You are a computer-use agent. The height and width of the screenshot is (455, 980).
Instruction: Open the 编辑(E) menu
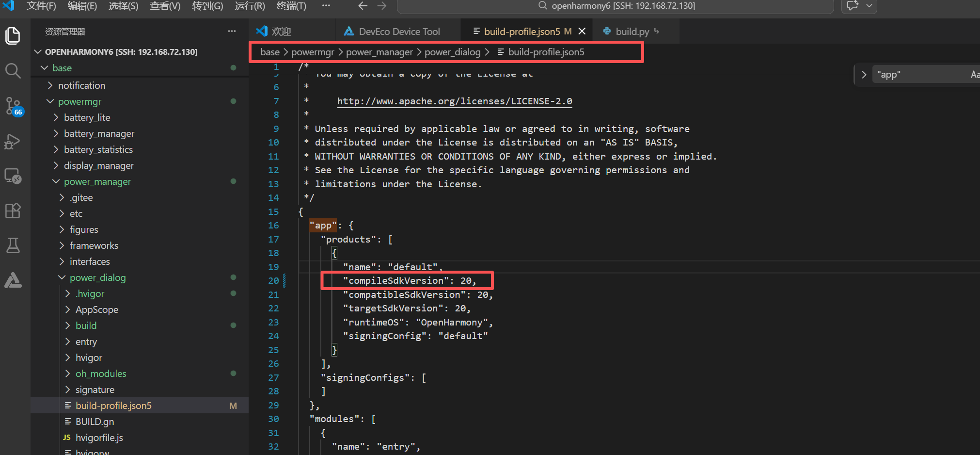[82, 6]
